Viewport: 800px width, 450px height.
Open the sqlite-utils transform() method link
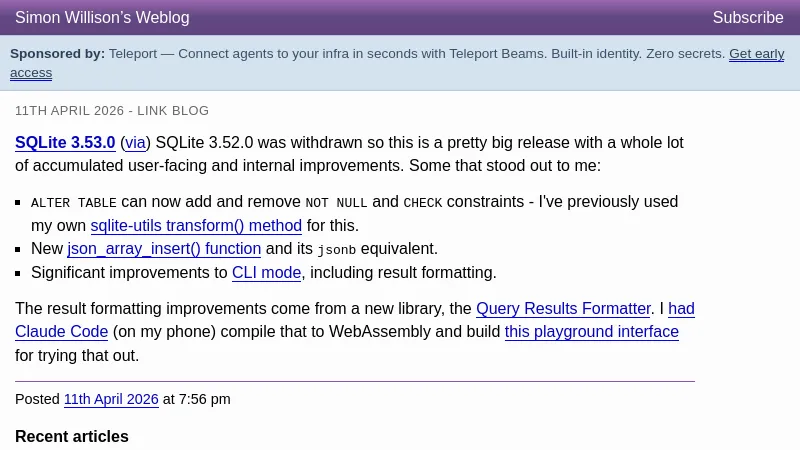(x=196, y=226)
